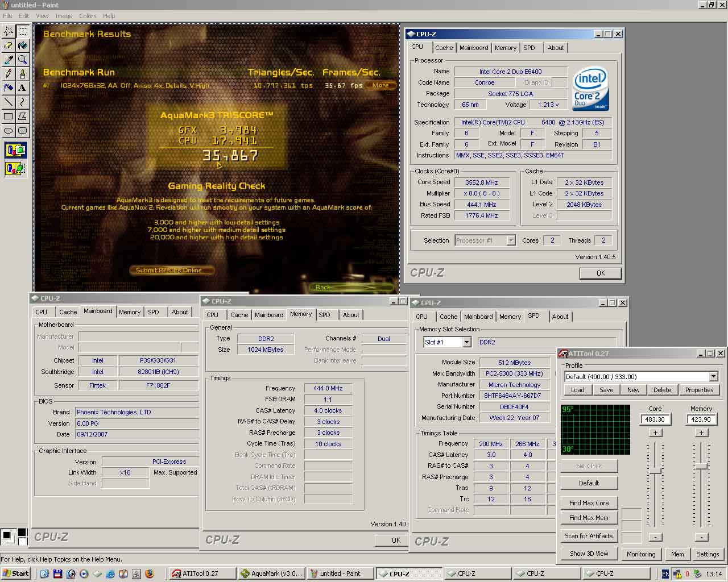Click Delete profile button in ATITool
Image resolution: width=728 pixels, height=582 pixels.
[x=662, y=390]
